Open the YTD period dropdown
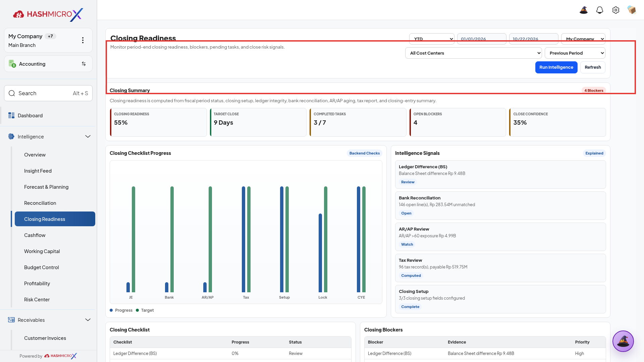Image resolution: width=644 pixels, height=362 pixels. (432, 39)
